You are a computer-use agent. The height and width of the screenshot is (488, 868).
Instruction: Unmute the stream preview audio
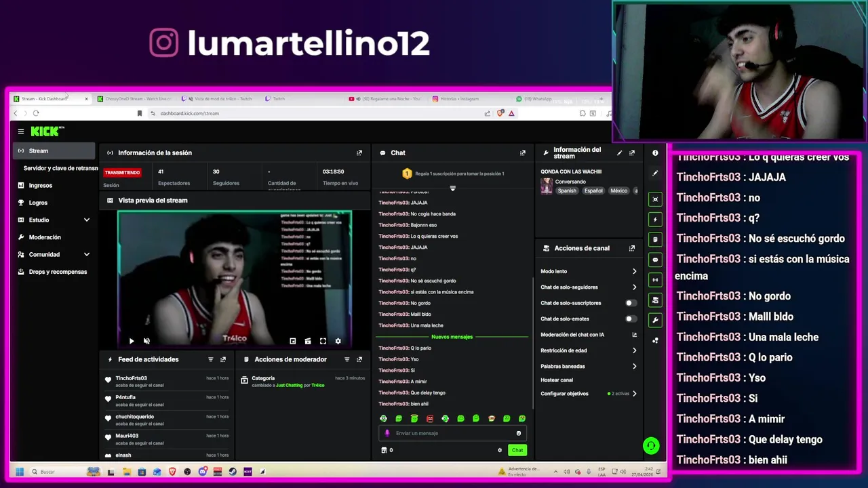[x=146, y=341]
